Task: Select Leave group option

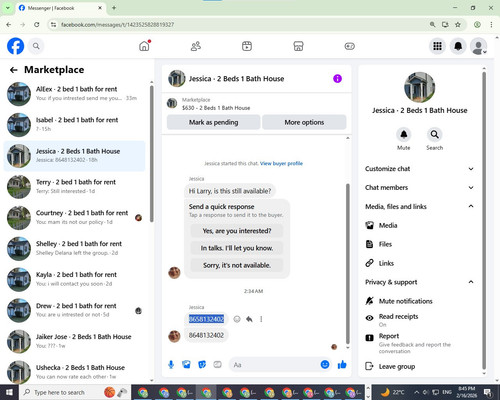Action: pyautogui.click(x=419, y=366)
